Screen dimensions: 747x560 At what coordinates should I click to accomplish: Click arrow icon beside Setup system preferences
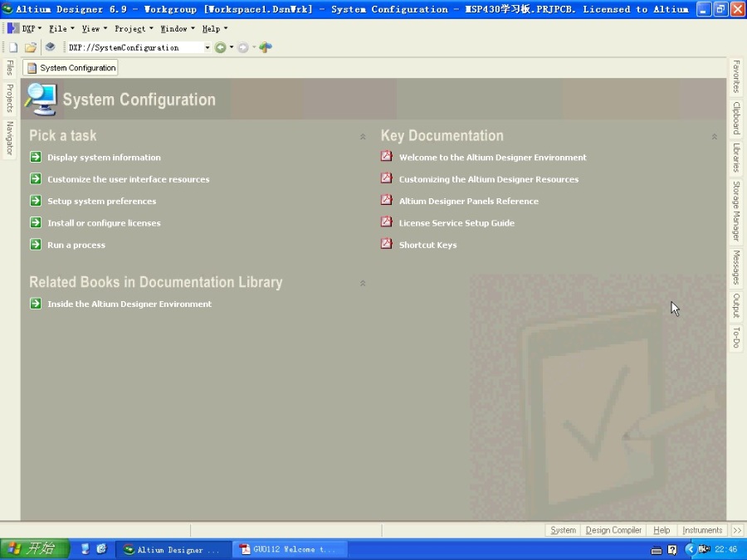[36, 201]
